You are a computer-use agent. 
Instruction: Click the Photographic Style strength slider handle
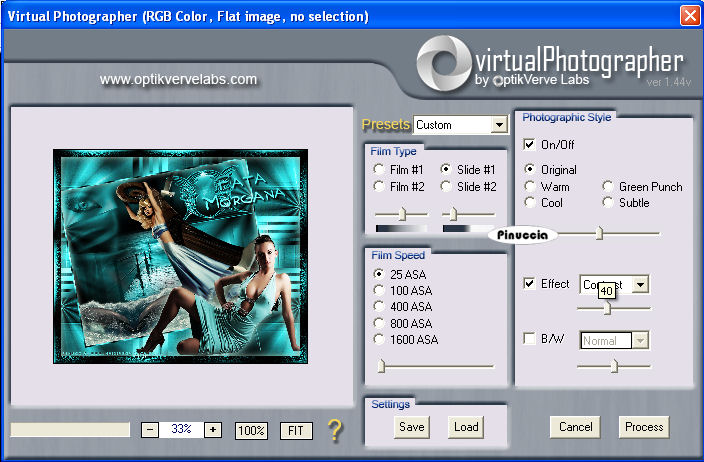(599, 233)
